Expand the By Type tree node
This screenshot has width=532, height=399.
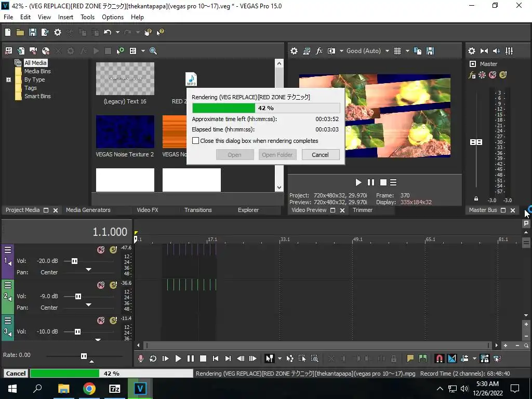coord(8,79)
